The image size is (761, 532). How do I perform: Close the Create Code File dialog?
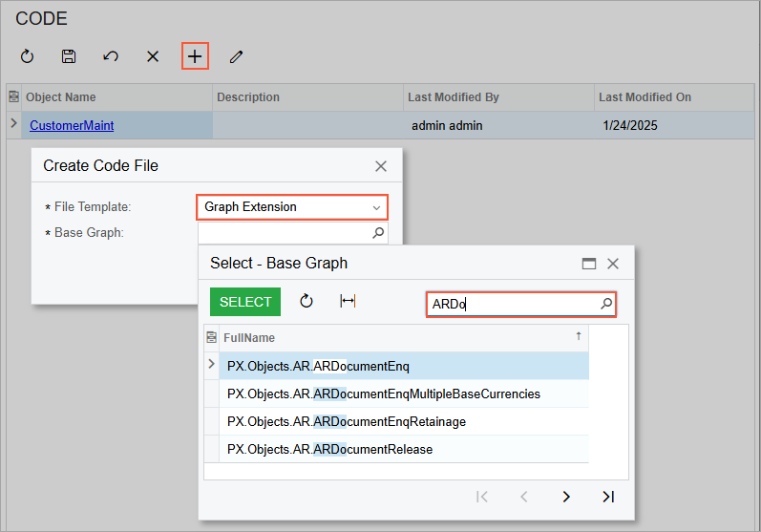[381, 166]
